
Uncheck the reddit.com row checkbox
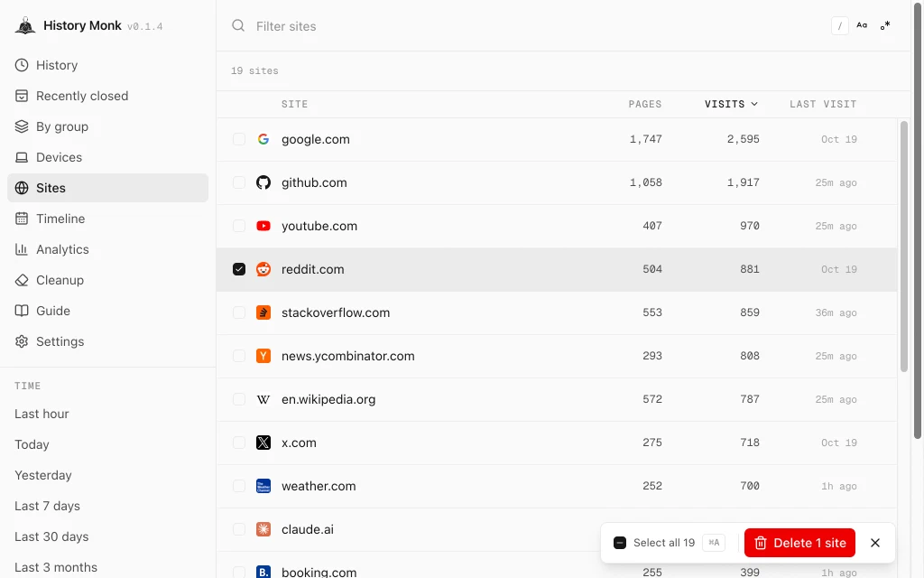click(x=238, y=269)
